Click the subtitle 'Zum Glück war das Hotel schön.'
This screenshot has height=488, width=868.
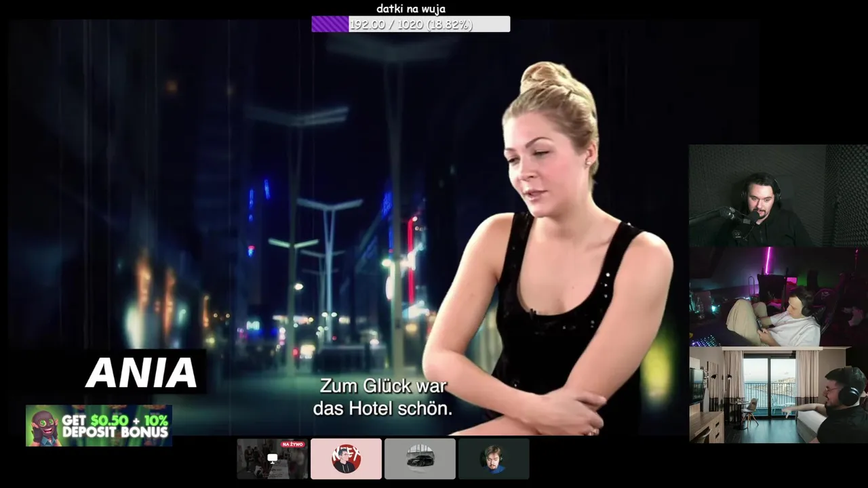point(382,398)
